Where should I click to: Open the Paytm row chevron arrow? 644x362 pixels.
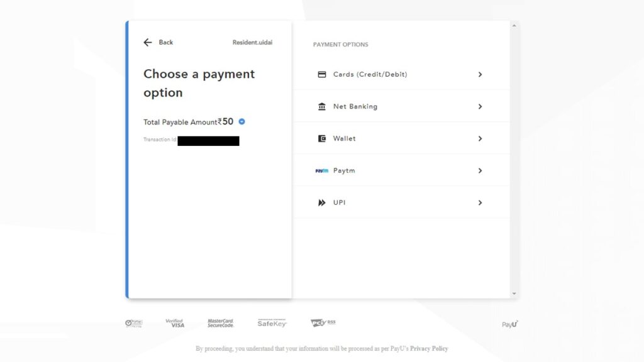pyautogui.click(x=480, y=170)
